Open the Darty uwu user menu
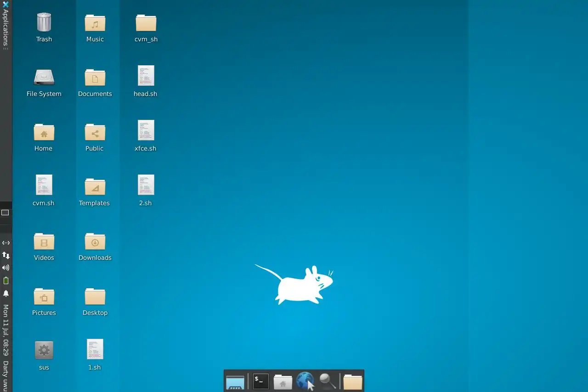Image resolution: width=588 pixels, height=392 pixels. 6,375
